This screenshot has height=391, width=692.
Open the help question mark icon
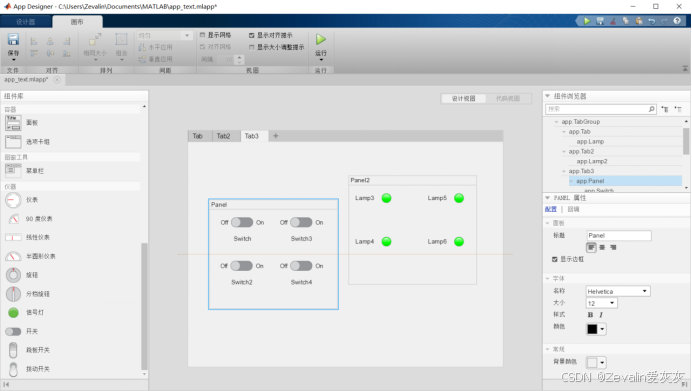(677, 21)
